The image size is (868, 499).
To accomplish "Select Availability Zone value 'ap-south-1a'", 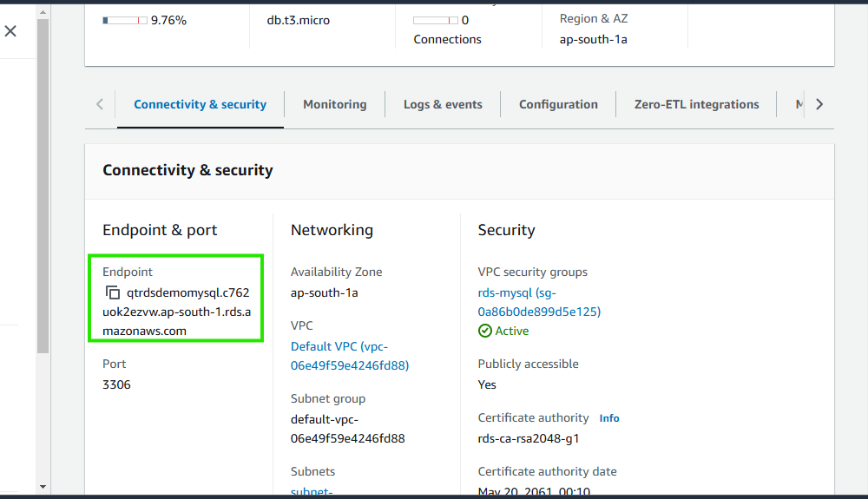I will pyautogui.click(x=325, y=292).
